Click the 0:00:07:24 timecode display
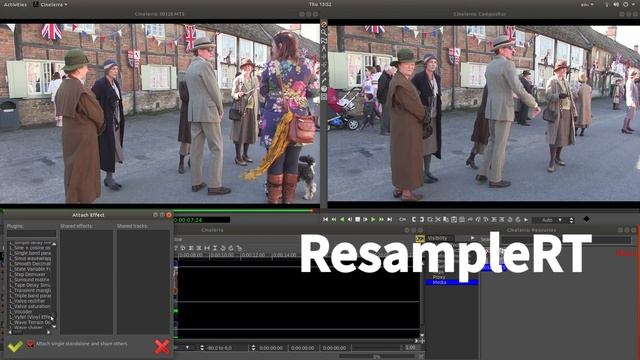Image resolution: width=640 pixels, height=360 pixels. pos(201,220)
